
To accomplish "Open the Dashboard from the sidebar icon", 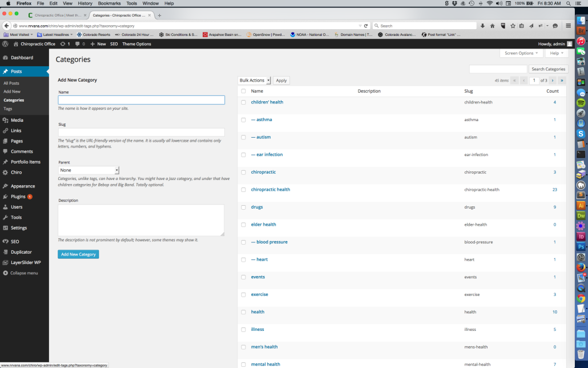I will 5,58.
